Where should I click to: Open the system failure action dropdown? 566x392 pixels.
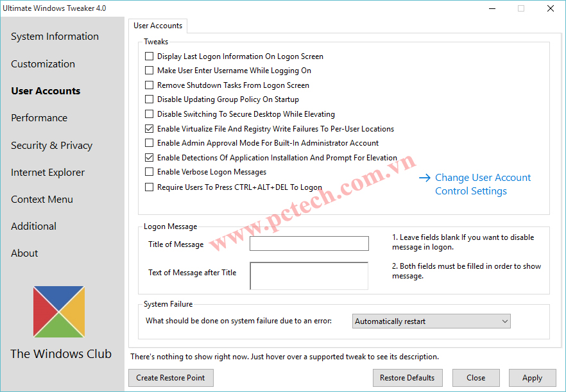click(504, 321)
